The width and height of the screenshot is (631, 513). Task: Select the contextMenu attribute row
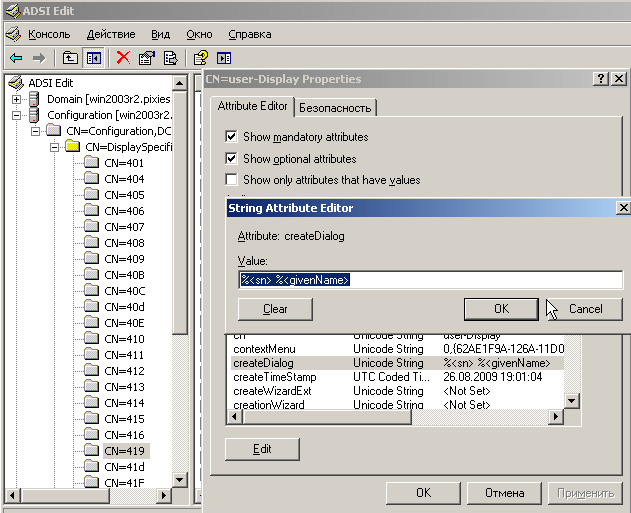[x=398, y=349]
